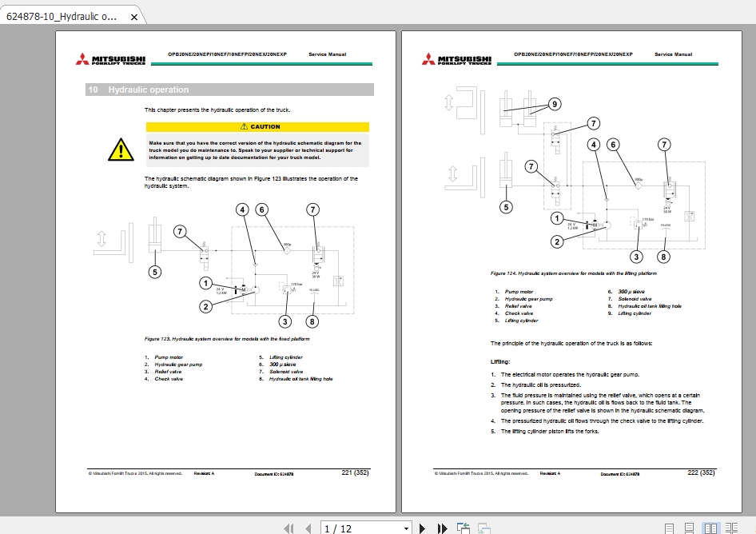Viewport: 756px width, 534px height.
Task: Click the horizontal scrollbar above the toolbar
Action: pyautogui.click(x=378, y=515)
